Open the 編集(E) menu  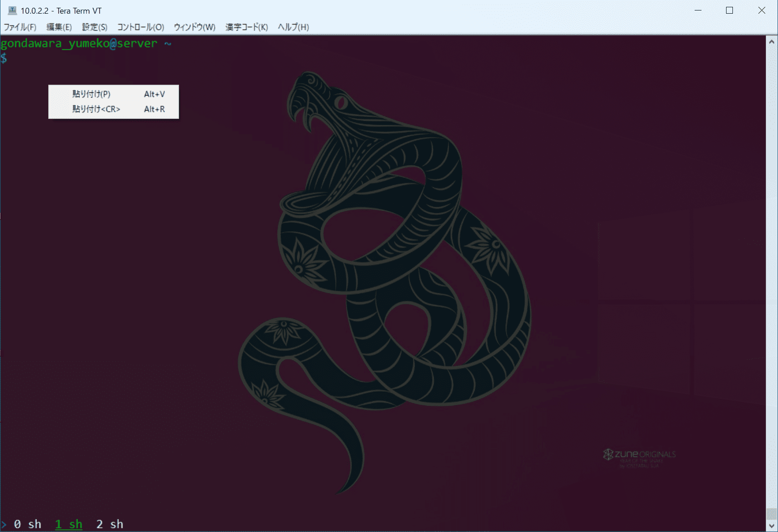(59, 27)
